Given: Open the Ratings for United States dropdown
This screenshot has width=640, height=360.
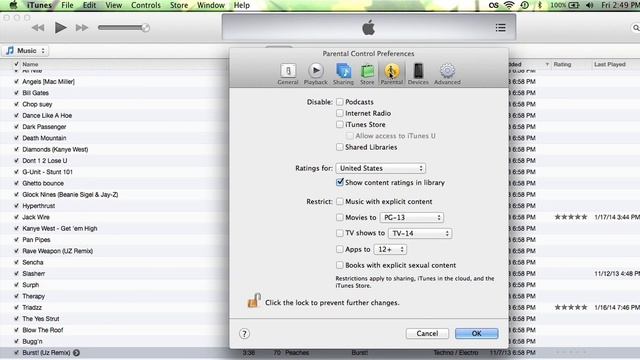Looking at the screenshot, I should 380,168.
